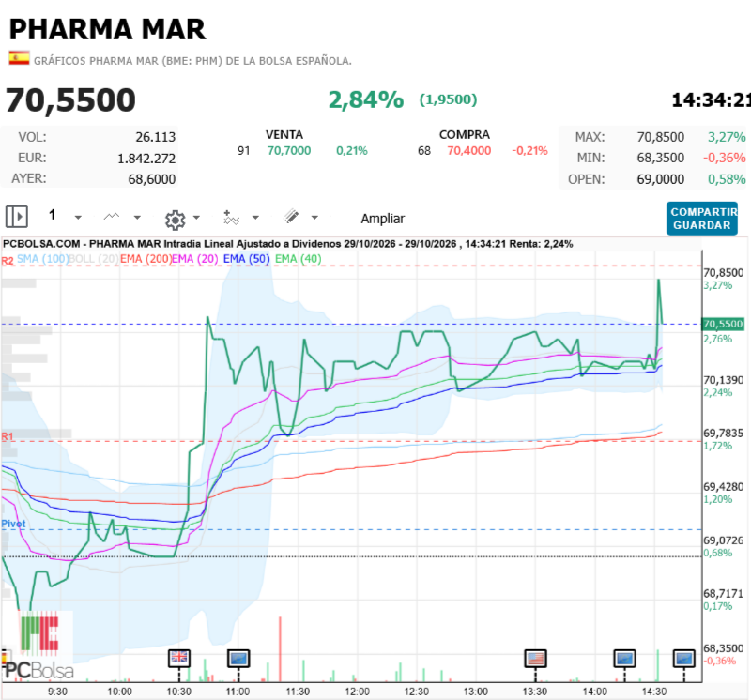Viewport: 751px width, 700px height.
Task: Click the Spanish flag icon
Action: pos(19,58)
